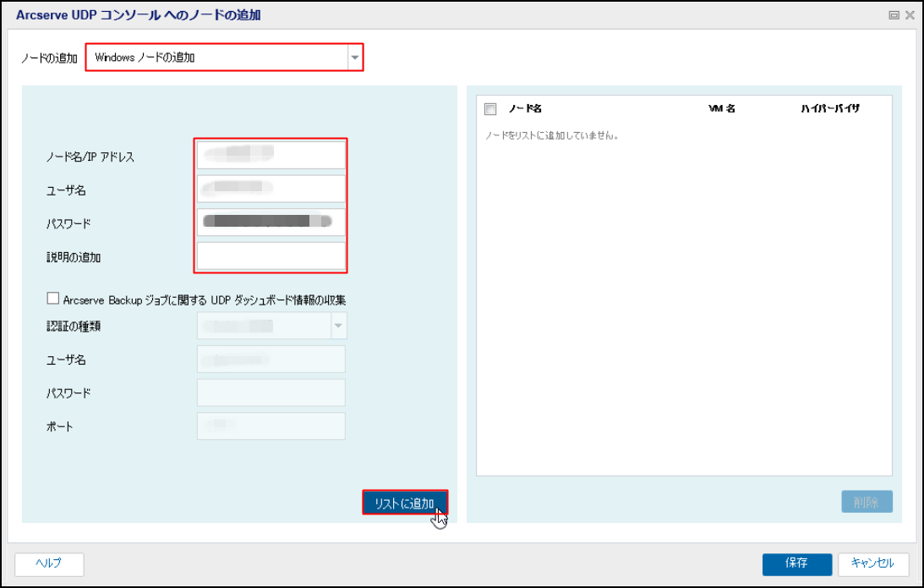Click the upper ユーザ名 input field

271,189
